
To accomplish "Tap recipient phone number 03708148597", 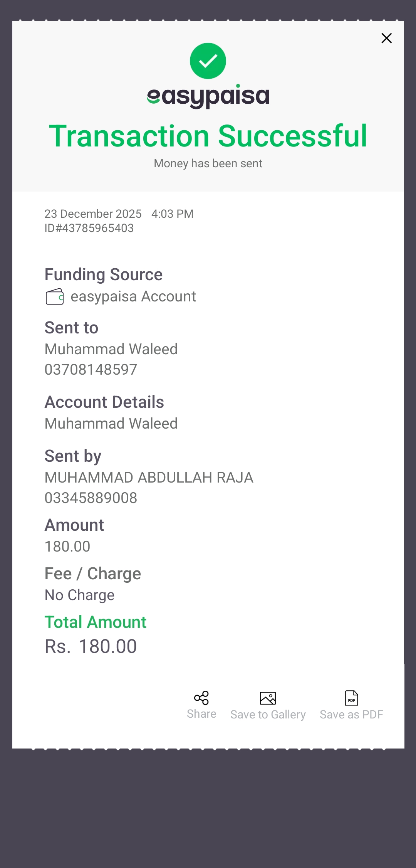I will tap(91, 370).
